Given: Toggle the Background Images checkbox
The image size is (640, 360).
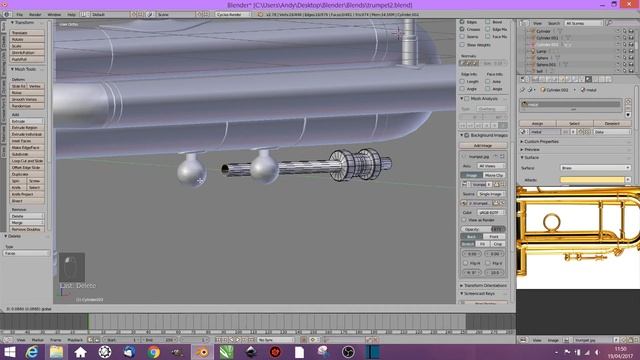Looking at the screenshot, I should point(467,135).
